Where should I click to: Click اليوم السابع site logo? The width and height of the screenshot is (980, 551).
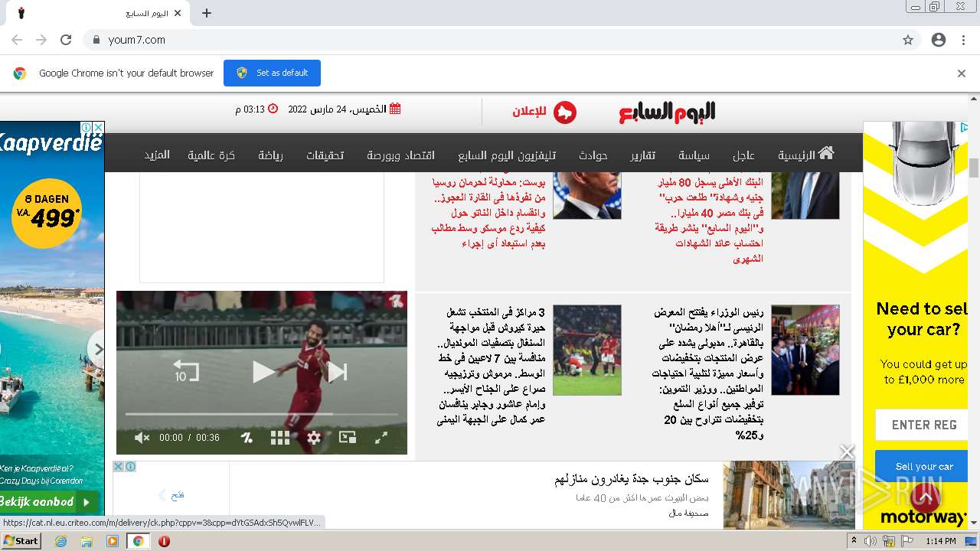click(x=667, y=112)
